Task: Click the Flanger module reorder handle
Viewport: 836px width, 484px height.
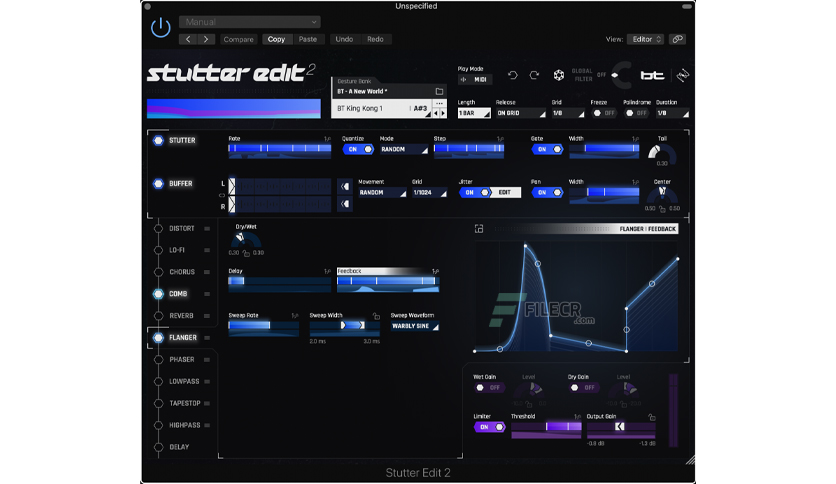Action: coord(207,338)
